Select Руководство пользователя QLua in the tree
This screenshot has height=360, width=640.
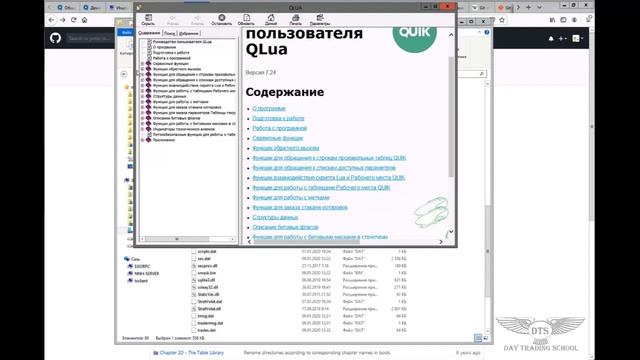[x=182, y=42]
